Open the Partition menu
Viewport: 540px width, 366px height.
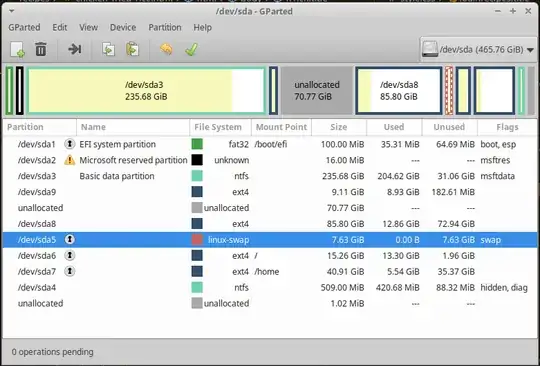(165, 27)
